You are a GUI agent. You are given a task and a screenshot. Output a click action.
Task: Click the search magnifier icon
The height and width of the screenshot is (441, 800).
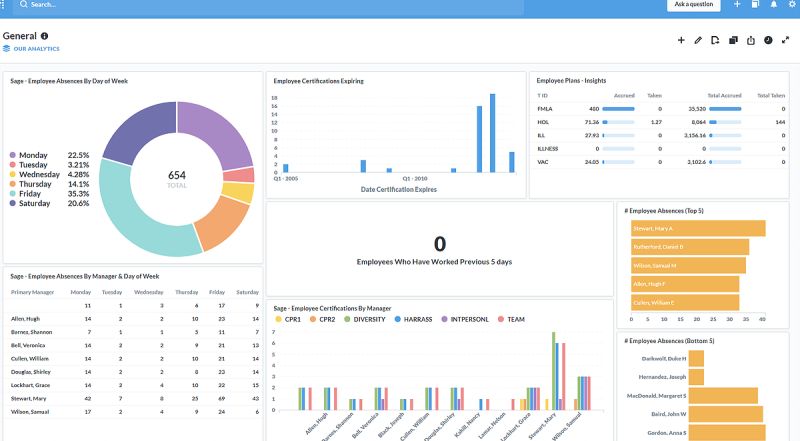(x=23, y=4)
